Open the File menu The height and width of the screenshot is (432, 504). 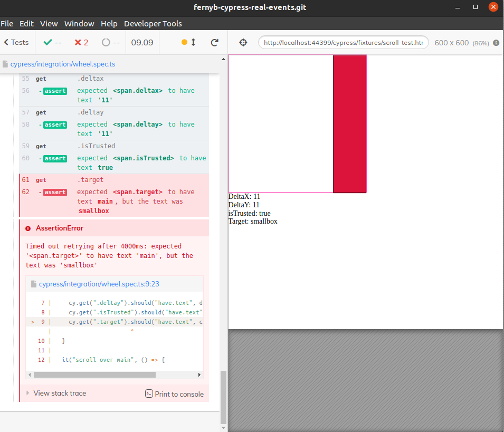tap(7, 24)
